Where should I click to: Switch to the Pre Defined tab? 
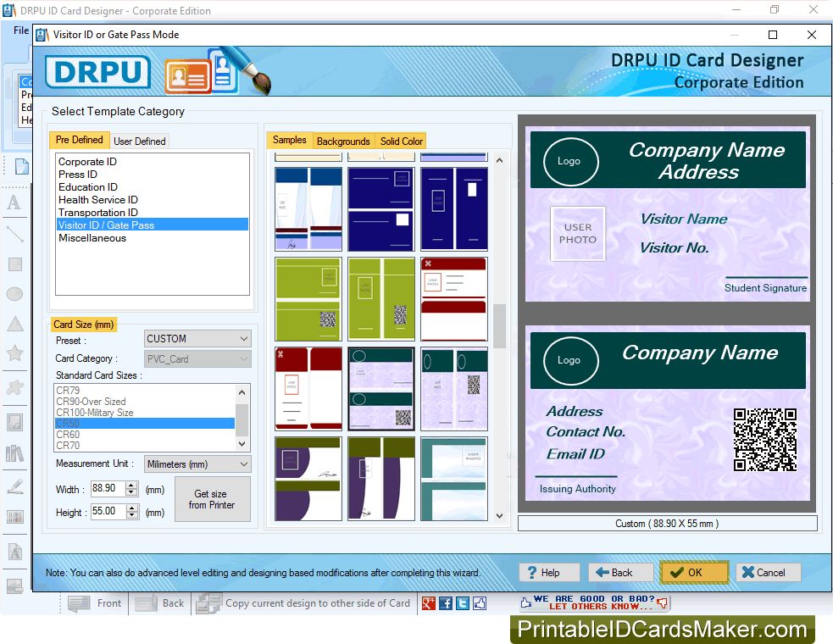pyautogui.click(x=79, y=140)
